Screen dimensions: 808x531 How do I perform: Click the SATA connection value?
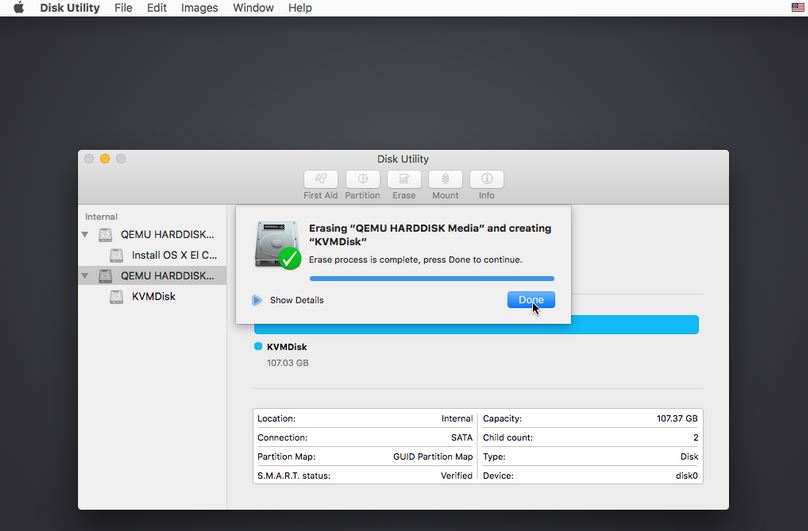click(462, 438)
